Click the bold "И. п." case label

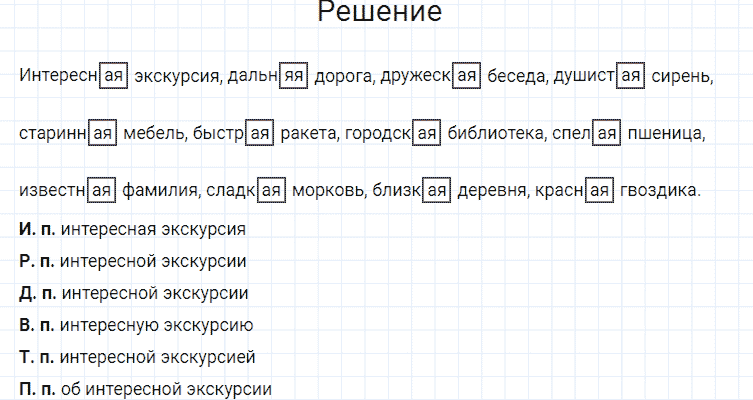click(37, 229)
